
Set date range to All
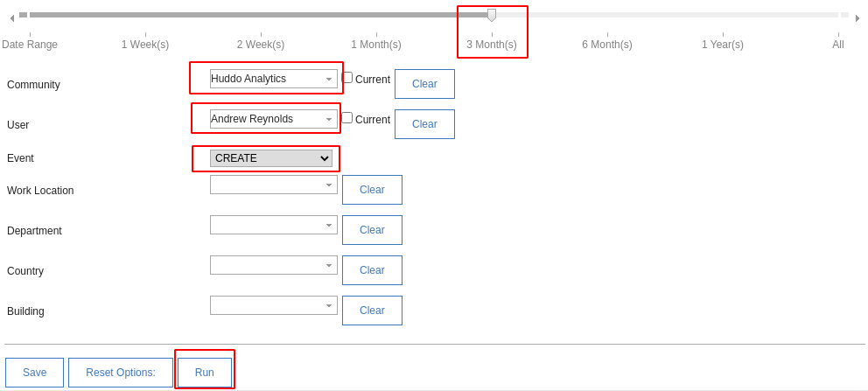click(x=838, y=45)
